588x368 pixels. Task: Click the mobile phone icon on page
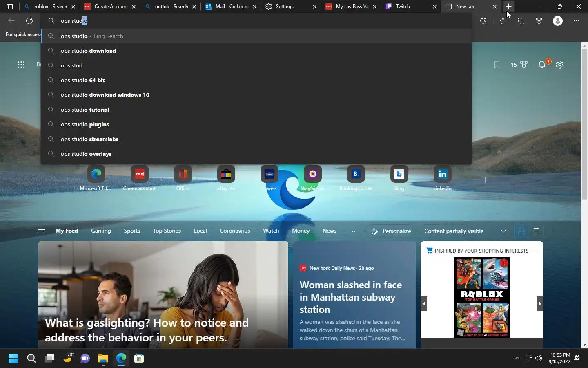pyautogui.click(x=497, y=65)
